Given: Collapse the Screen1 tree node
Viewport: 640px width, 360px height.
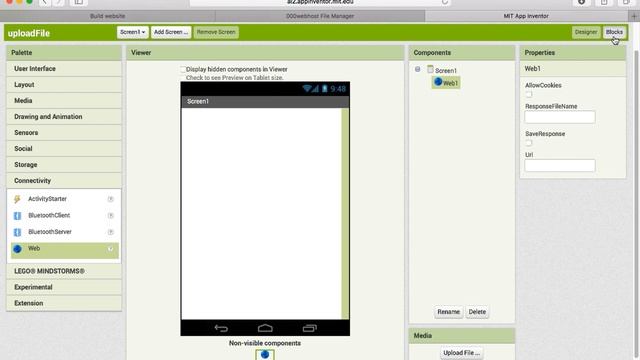Looking at the screenshot, I should click(x=418, y=69).
